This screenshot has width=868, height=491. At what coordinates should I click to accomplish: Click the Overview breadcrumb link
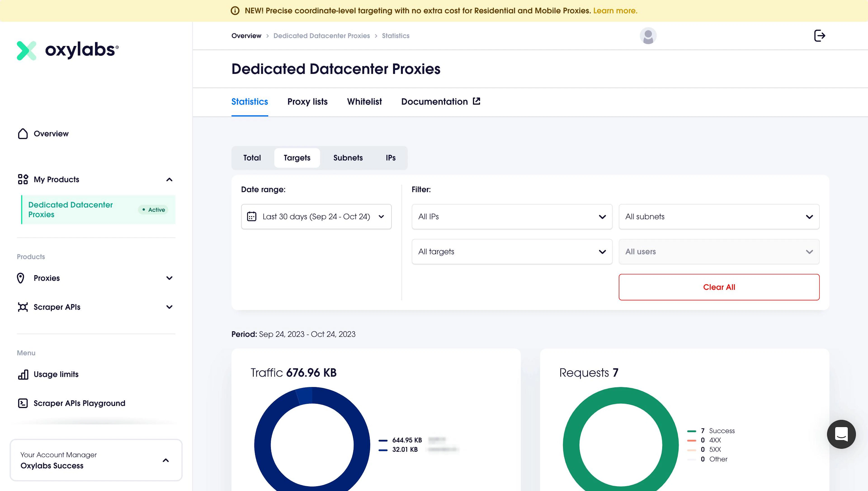(x=246, y=36)
